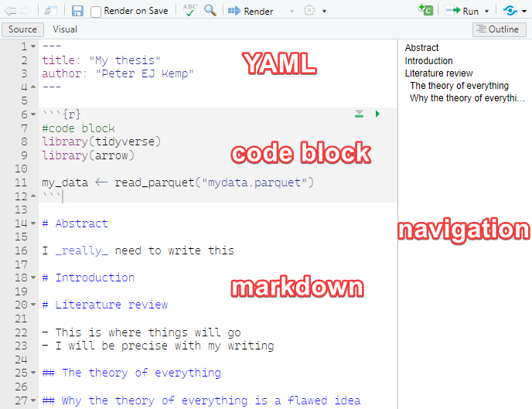Image resolution: width=532 pixels, height=409 pixels.
Task: Toggle the Outline pane button
Action: tap(499, 29)
